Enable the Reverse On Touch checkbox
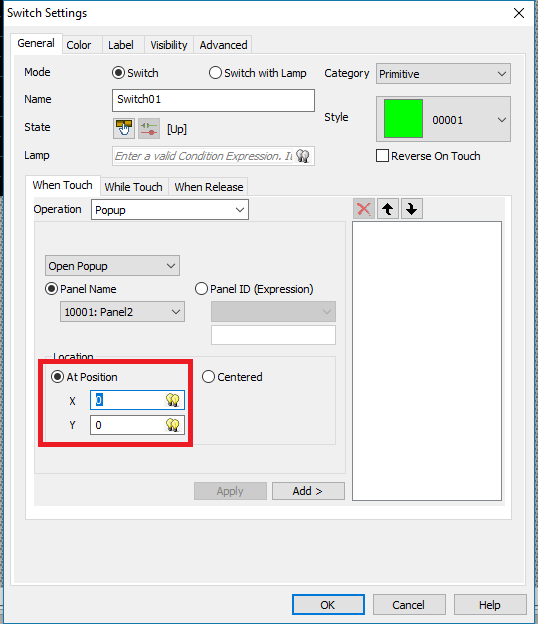Viewport: 538px width, 624px height. click(382, 156)
